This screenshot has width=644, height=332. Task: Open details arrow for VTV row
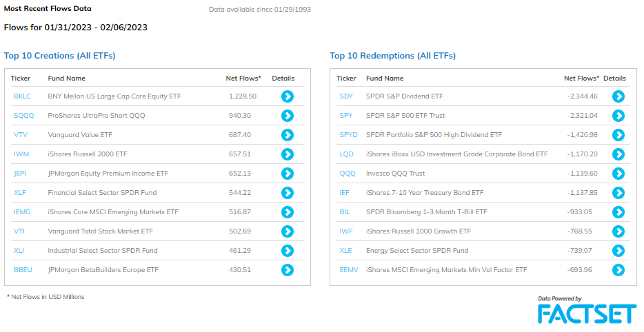tap(288, 135)
